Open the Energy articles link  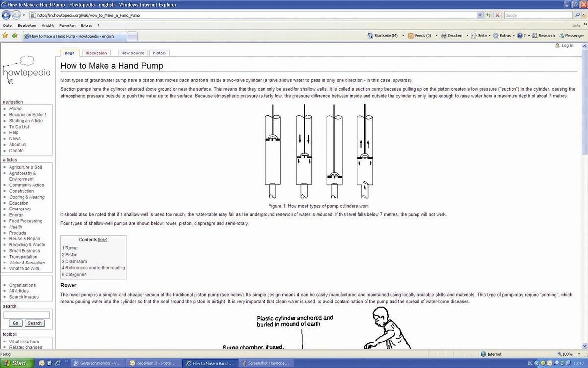pyautogui.click(x=16, y=215)
